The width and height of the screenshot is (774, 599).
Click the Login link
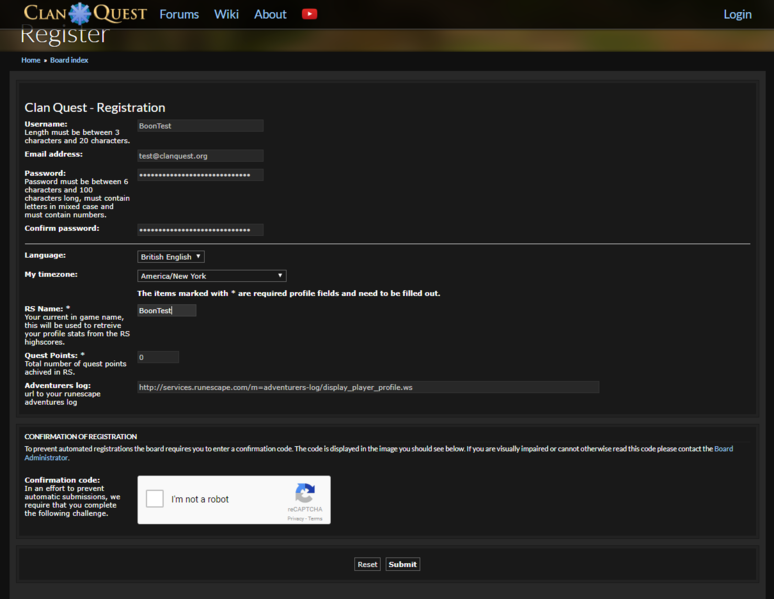737,14
